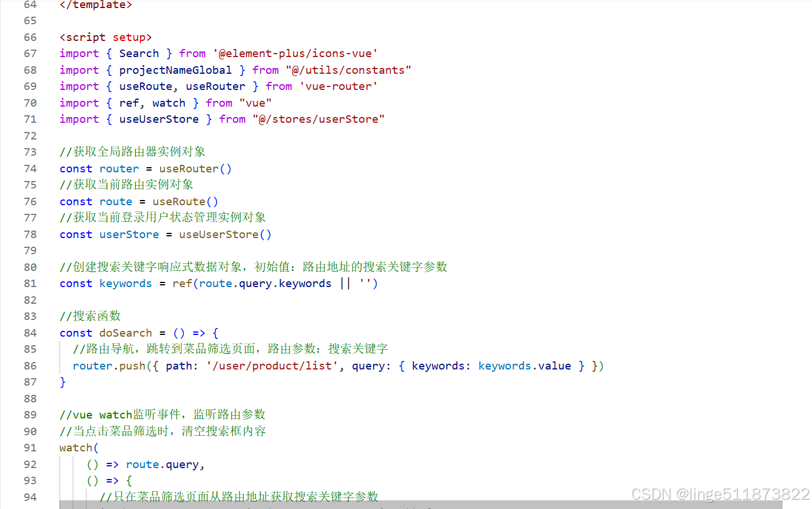Click useRoute in the vue-router import
This screenshot has width=812, height=509.
click(x=146, y=86)
